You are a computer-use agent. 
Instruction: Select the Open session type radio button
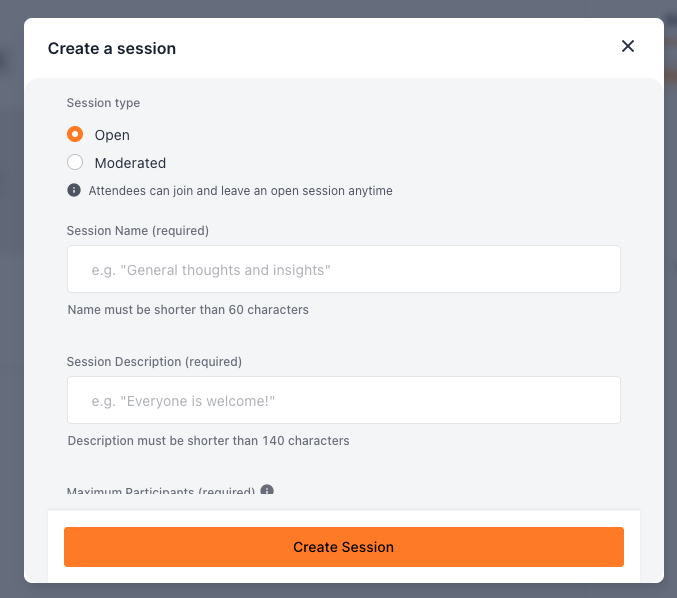point(75,134)
